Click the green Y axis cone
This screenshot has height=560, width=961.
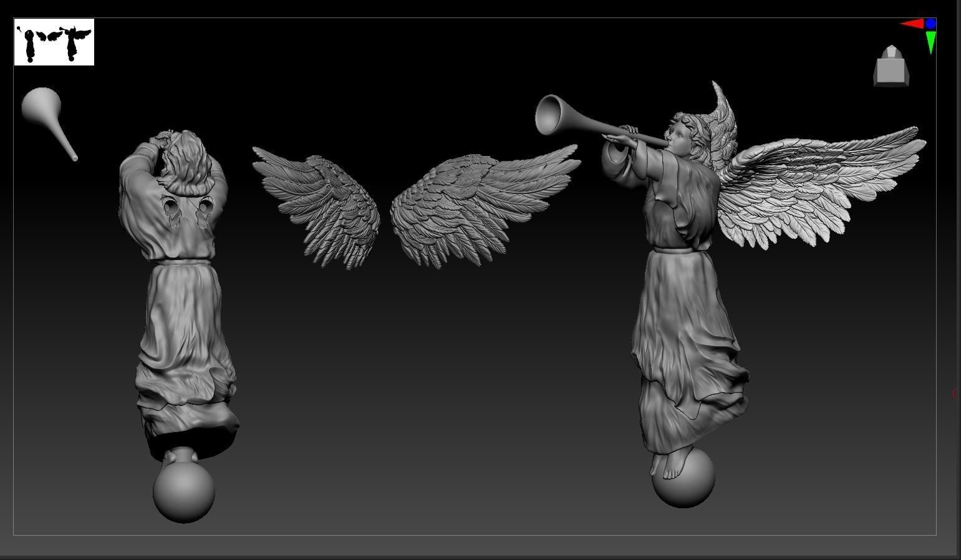click(x=931, y=42)
